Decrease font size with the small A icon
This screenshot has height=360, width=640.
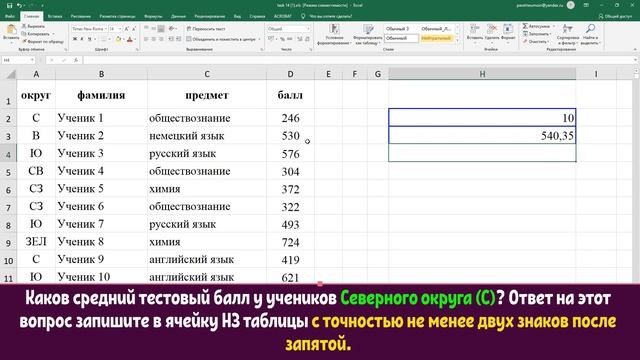pyautogui.click(x=134, y=29)
